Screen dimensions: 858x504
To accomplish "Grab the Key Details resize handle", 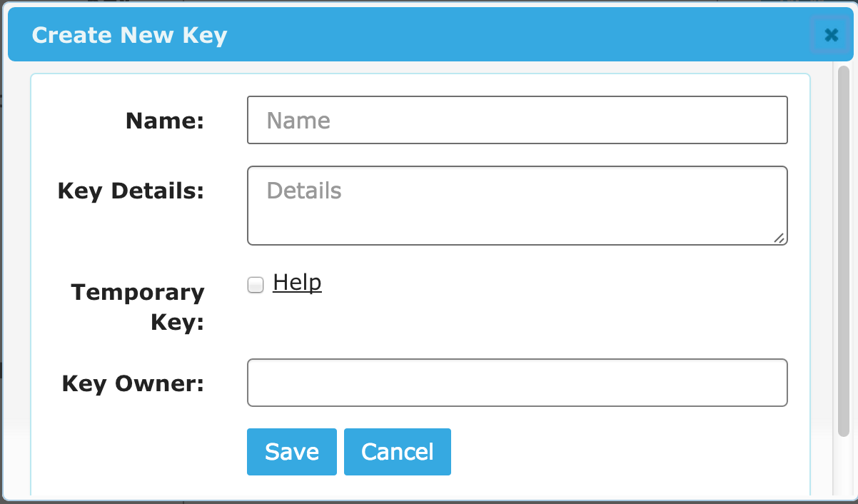I will tap(779, 238).
